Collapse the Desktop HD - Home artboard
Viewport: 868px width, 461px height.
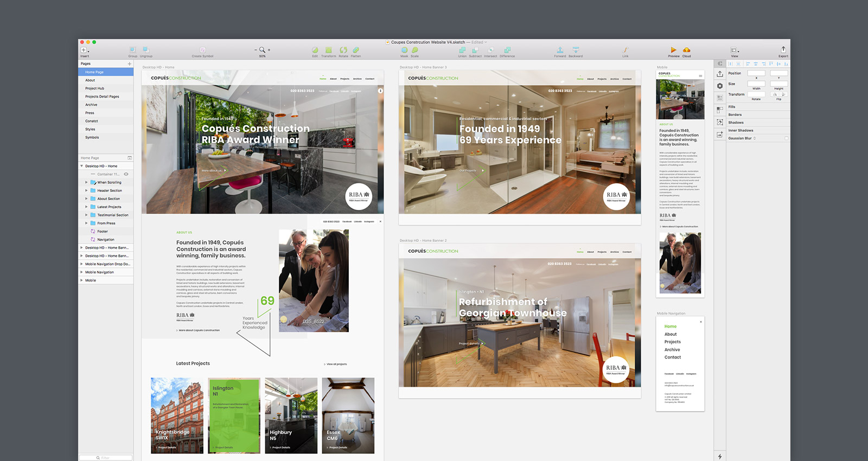[x=82, y=166]
